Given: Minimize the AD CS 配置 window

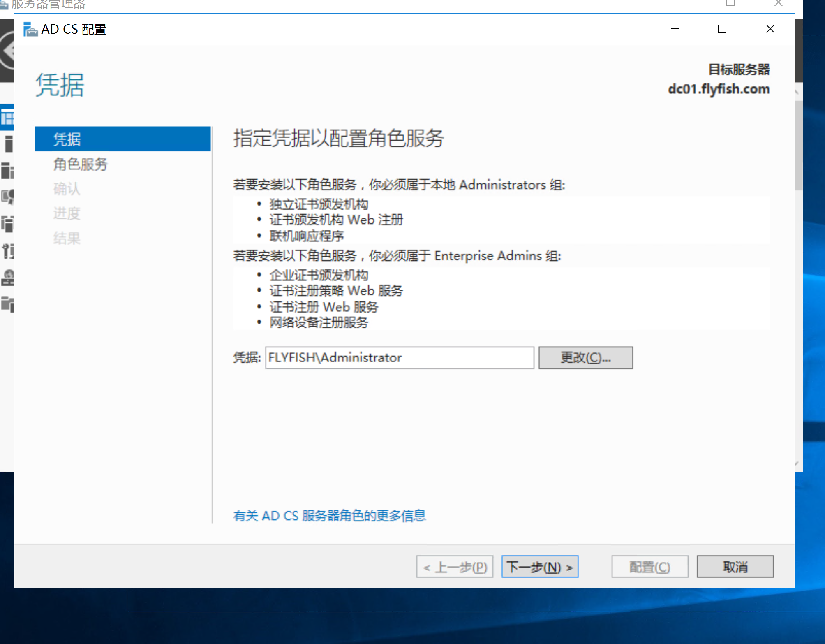Looking at the screenshot, I should [675, 29].
